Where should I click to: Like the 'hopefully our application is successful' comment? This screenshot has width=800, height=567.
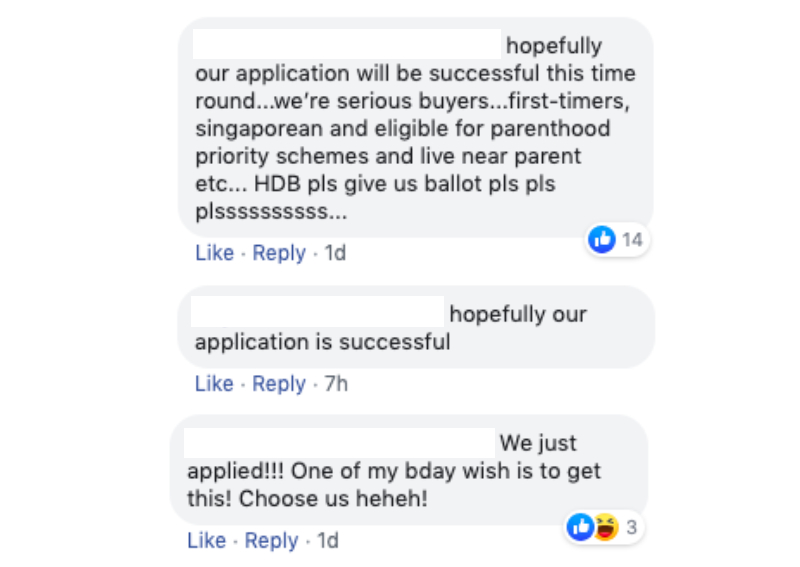coord(214,383)
